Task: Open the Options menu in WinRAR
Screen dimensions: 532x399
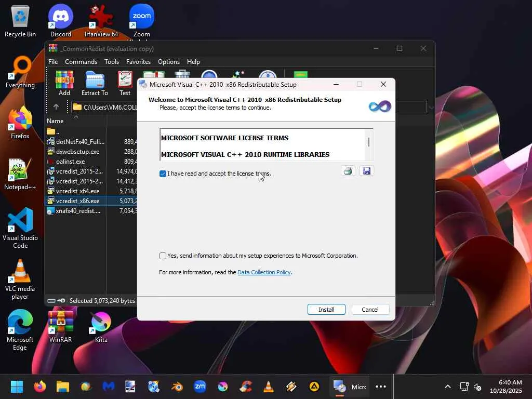Action: pos(169,62)
